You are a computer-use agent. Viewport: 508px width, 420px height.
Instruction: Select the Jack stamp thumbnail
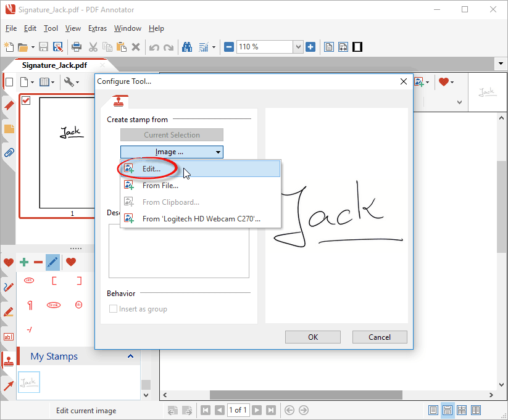point(29,382)
